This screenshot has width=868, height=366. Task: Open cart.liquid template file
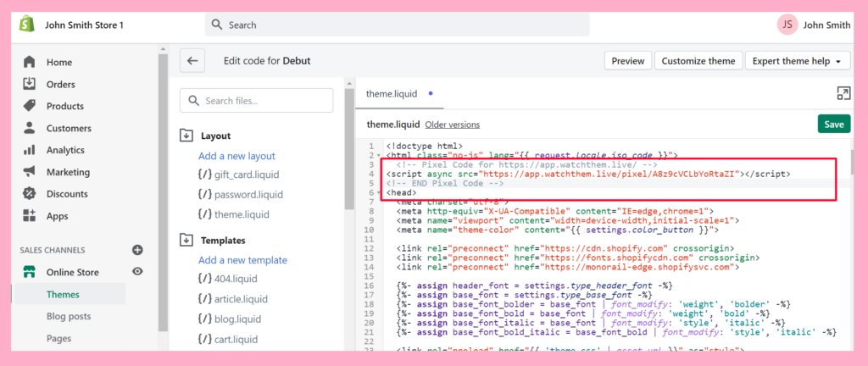click(228, 340)
